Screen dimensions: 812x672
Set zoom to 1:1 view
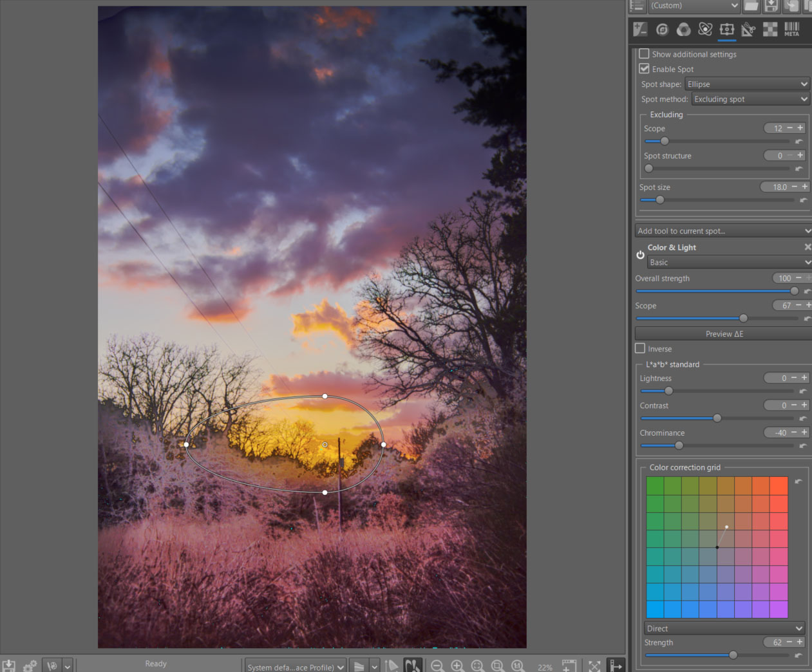[518, 666]
